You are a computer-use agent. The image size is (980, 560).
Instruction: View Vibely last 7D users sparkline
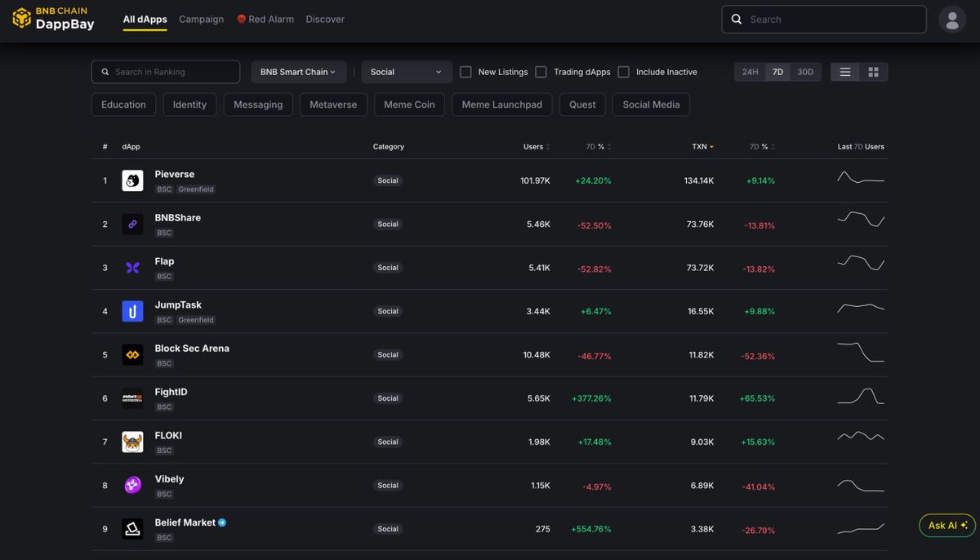861,485
